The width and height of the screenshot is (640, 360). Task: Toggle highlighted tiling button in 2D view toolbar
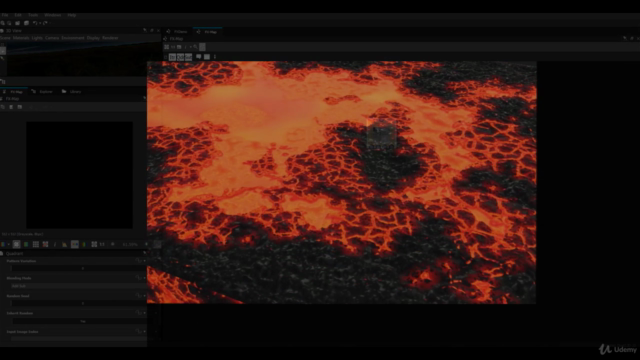16,244
